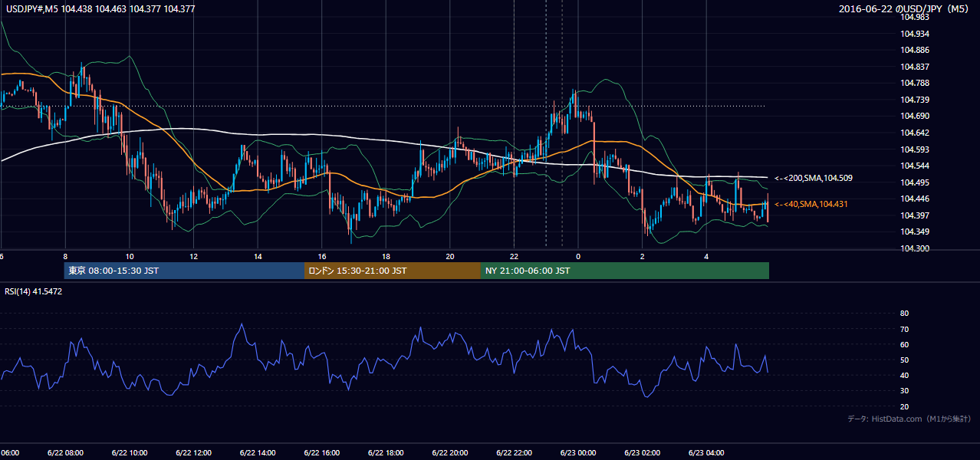Click the 6/23 02:00 bottom time label
Viewport: 980px width, 460px height.
[x=642, y=452]
